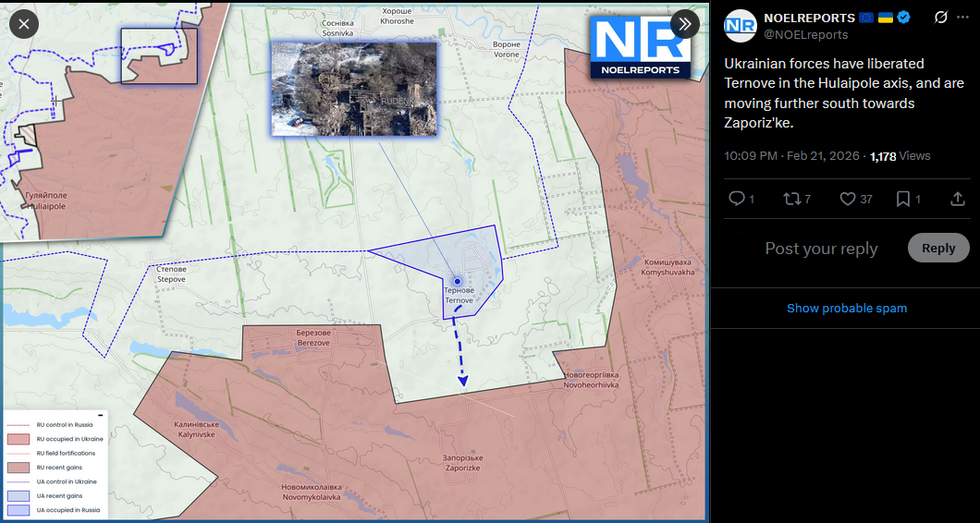Open @NOELreports handle link
The width and height of the screenshot is (980, 523).
[x=805, y=35]
